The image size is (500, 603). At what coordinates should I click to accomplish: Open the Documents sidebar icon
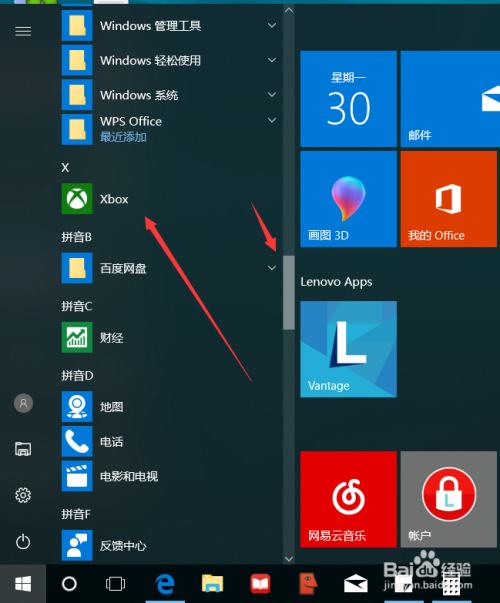23,449
